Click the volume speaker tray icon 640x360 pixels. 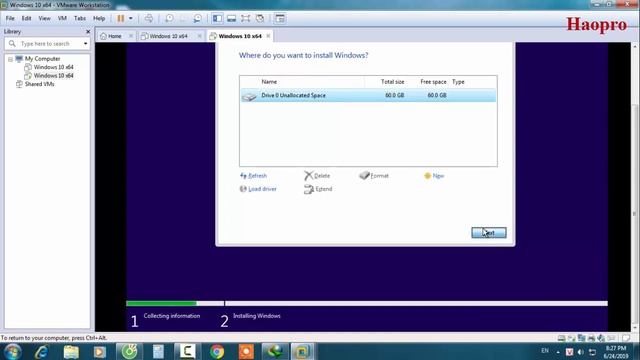[580, 352]
